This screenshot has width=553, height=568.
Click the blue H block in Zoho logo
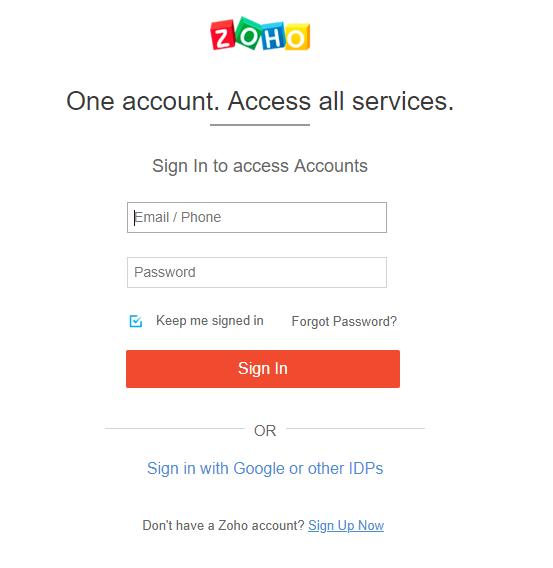(273, 37)
